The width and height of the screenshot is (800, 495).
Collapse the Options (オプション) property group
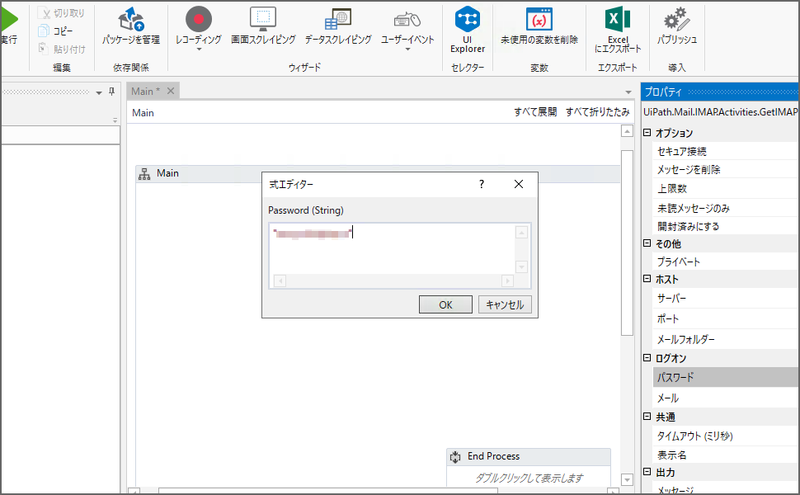[x=647, y=133]
